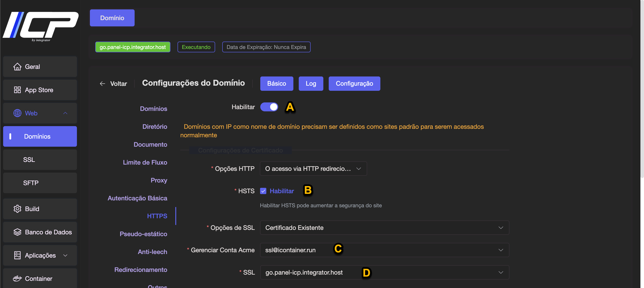Open the Opções de SSL dropdown
644x288 pixels.
tap(384, 228)
